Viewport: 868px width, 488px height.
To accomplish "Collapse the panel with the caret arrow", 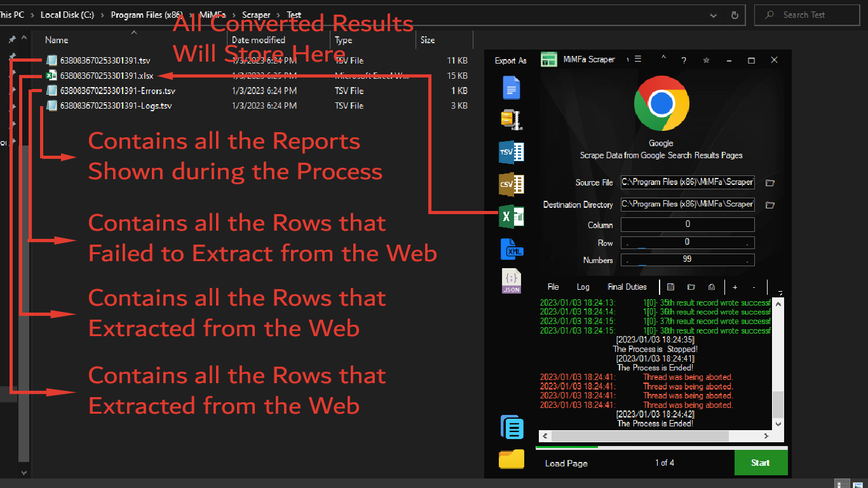I will pos(663,58).
